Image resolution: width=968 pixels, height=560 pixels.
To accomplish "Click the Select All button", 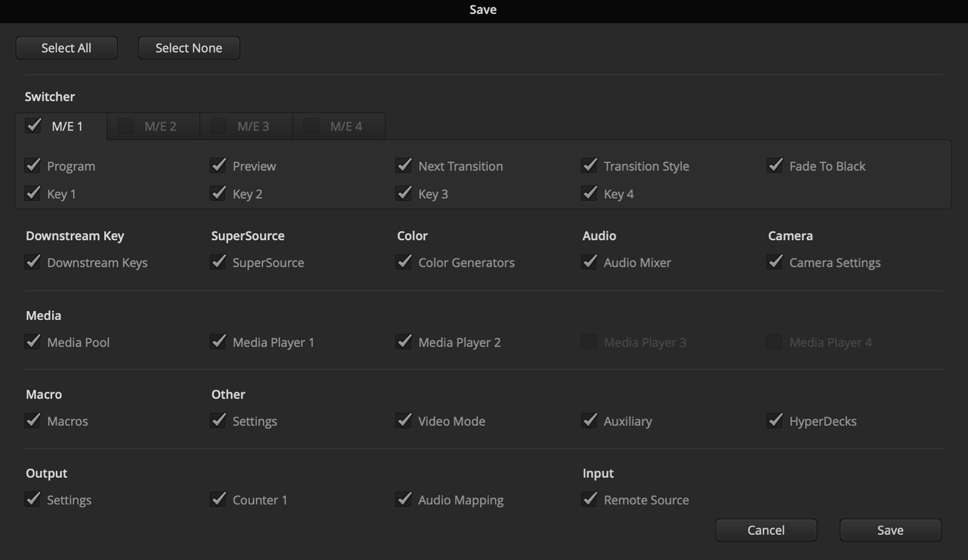I will (67, 48).
